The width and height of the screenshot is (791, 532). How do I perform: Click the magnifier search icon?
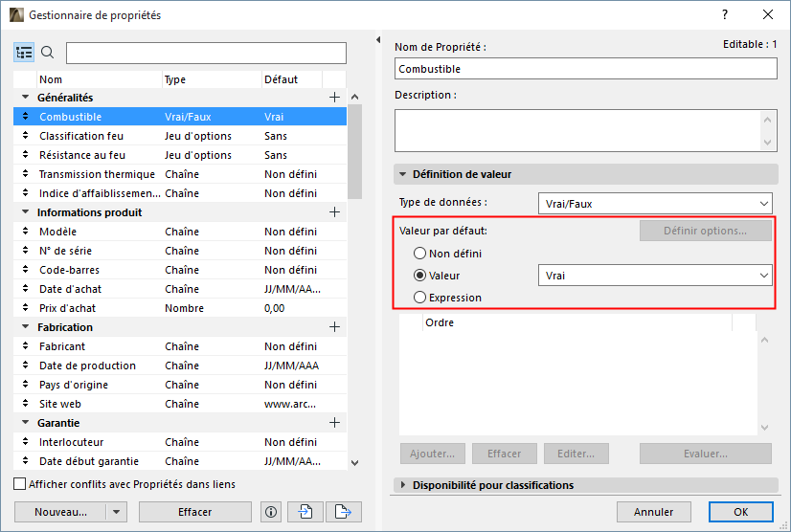point(48,53)
